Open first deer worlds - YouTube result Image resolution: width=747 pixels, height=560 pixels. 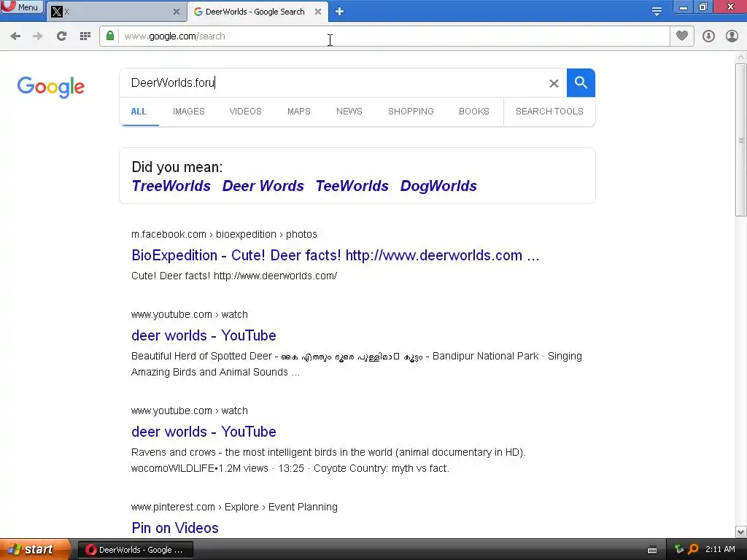tap(204, 335)
